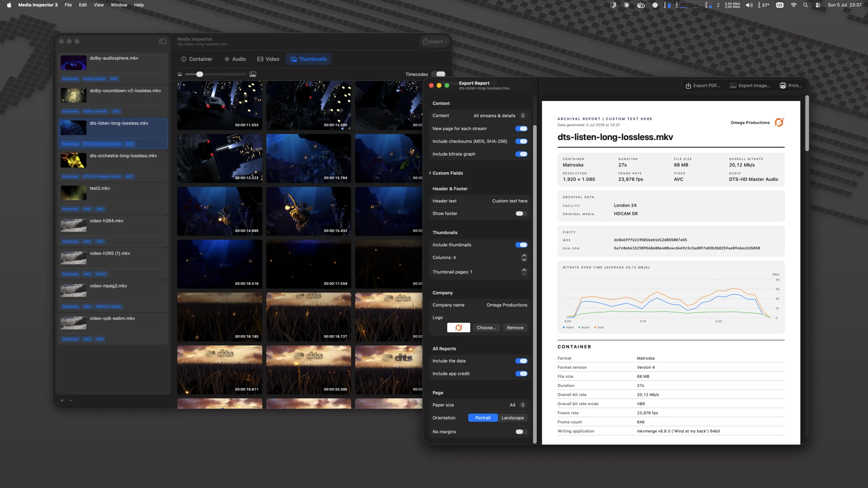Click the first menu bar status icon

[x=613, y=5]
